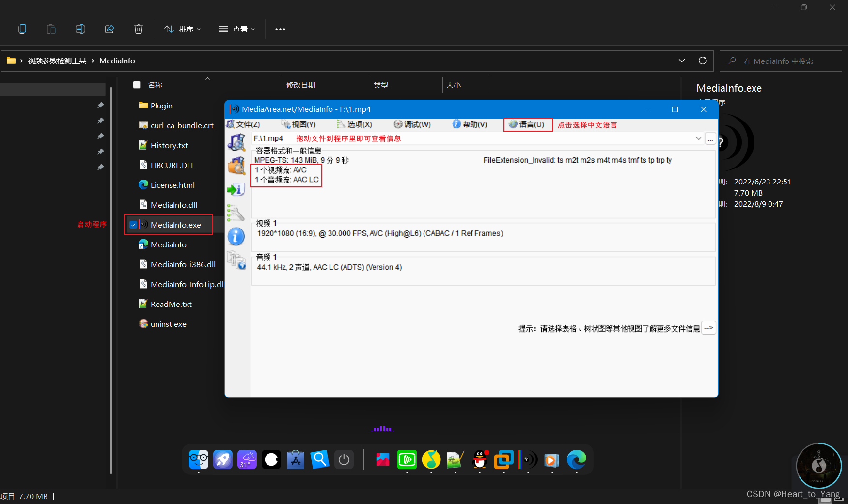The height and width of the screenshot is (504, 848).
Task: Click the arrow button next to the view hint
Action: (708, 328)
